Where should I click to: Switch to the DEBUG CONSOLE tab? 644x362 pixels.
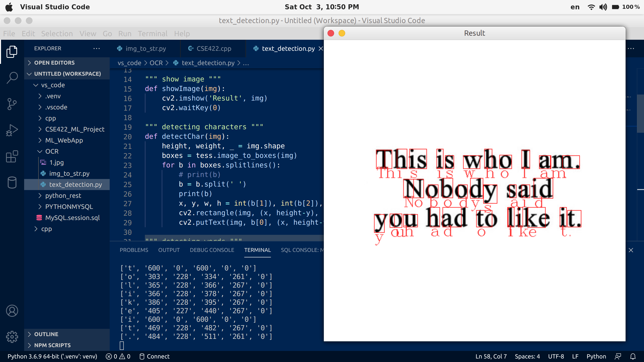212,250
